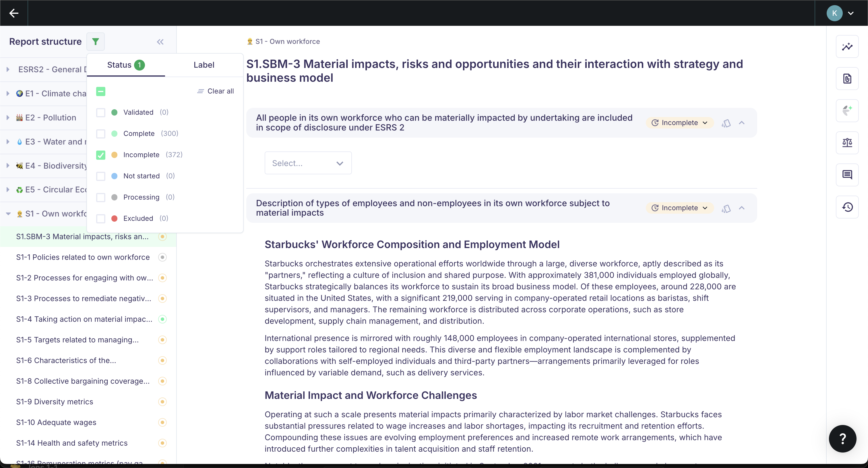Click status indicator for S1-3 Processes to remediate row

click(162, 298)
